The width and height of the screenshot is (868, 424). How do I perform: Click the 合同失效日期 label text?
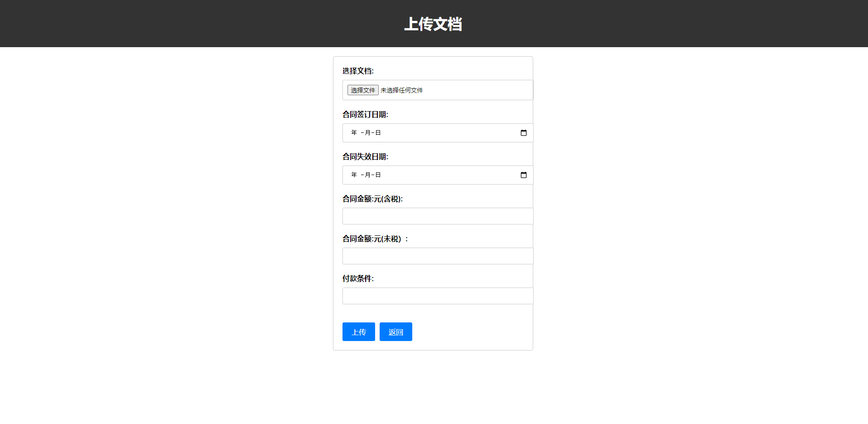tap(365, 157)
